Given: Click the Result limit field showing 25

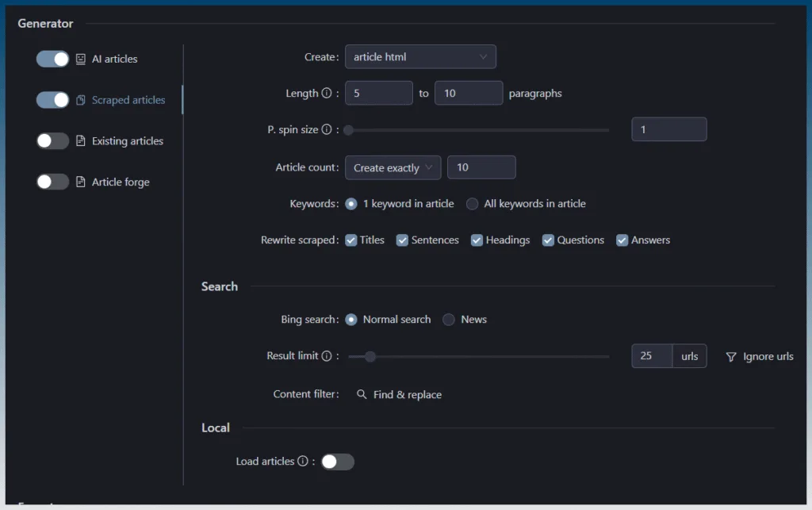Looking at the screenshot, I should [x=652, y=356].
